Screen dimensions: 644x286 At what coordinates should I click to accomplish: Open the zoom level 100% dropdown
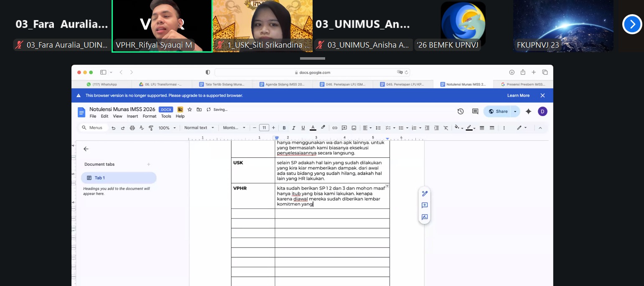pos(167,128)
